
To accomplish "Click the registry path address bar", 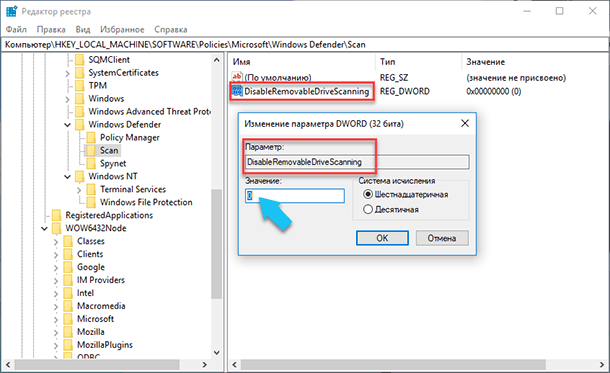I will tap(305, 45).
